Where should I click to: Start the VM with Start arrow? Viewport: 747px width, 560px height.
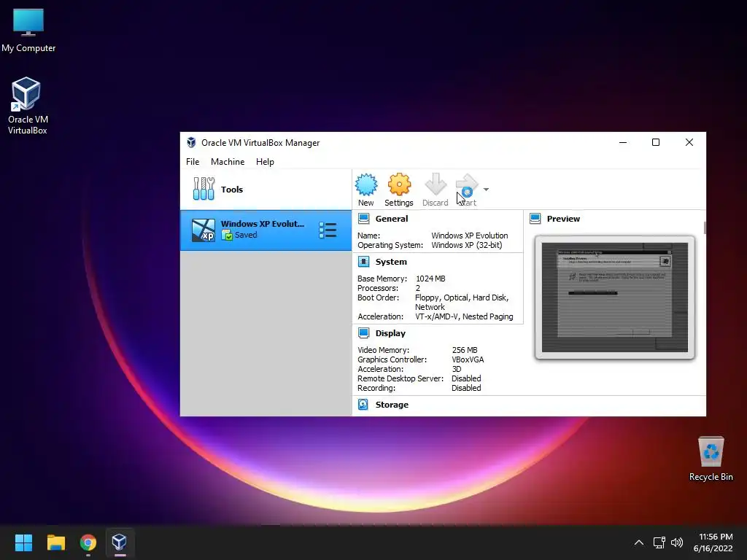coord(467,186)
